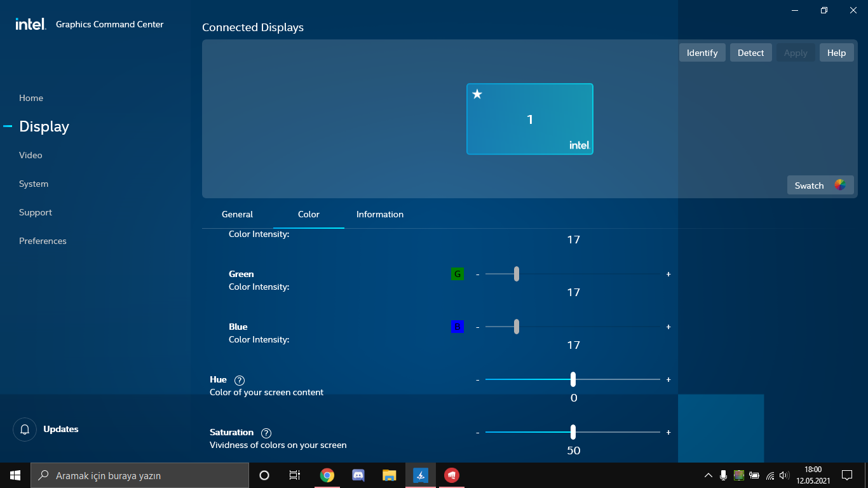Open Task View in the taskbar
Image resolution: width=868 pixels, height=488 pixels.
(295, 475)
